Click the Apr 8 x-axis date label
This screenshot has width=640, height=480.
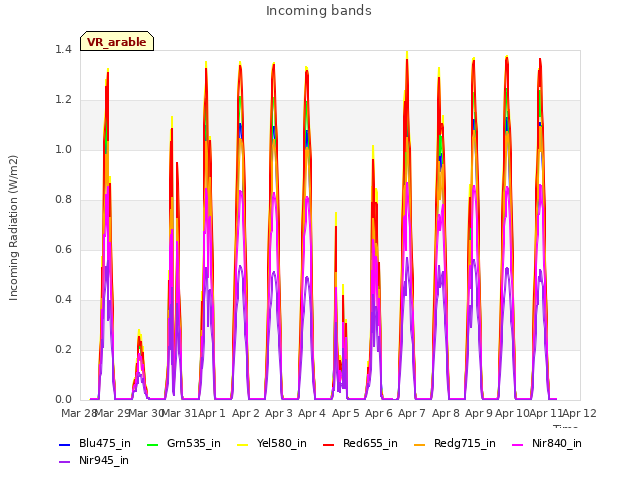pos(446,413)
